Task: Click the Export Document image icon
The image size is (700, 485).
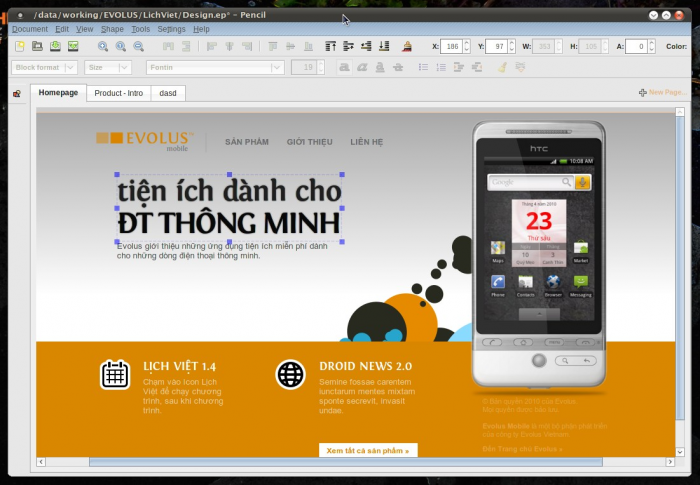Action: tap(73, 47)
